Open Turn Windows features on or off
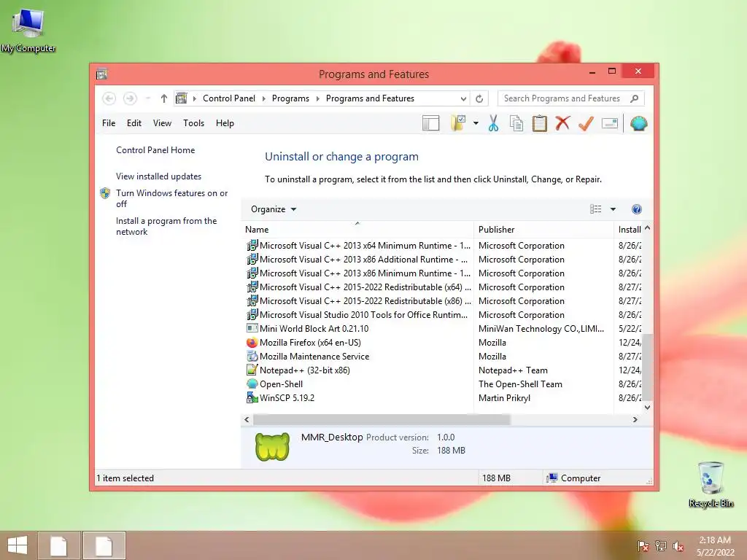 (171, 198)
